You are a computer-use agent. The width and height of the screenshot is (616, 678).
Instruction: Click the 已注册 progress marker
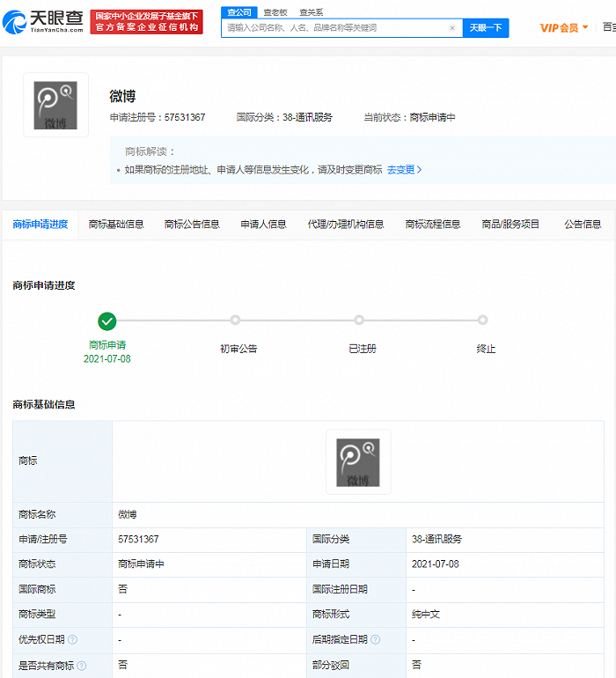coord(359,320)
